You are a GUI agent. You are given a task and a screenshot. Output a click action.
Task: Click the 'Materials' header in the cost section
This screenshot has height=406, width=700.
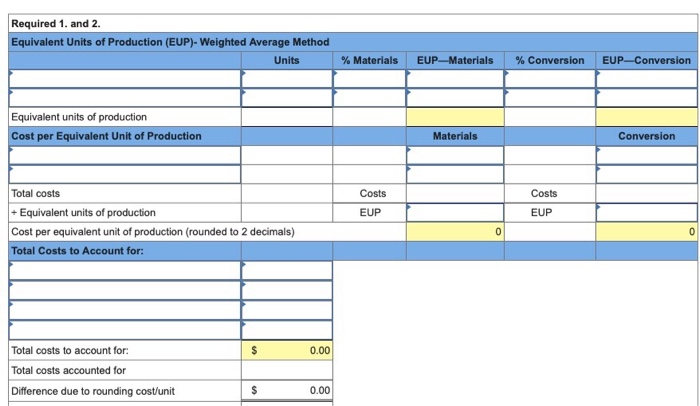(x=455, y=136)
